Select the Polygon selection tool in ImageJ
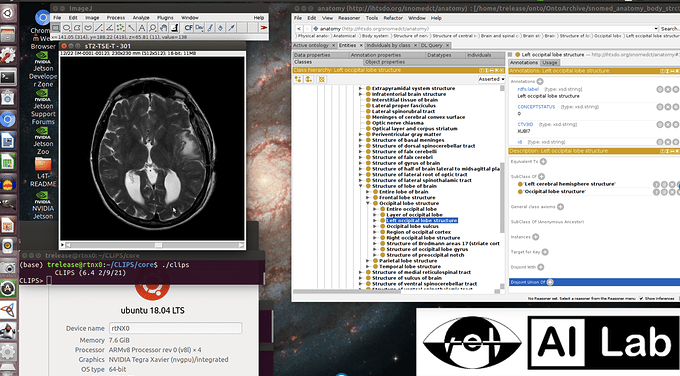The width and height of the screenshot is (680, 376). 77,28
